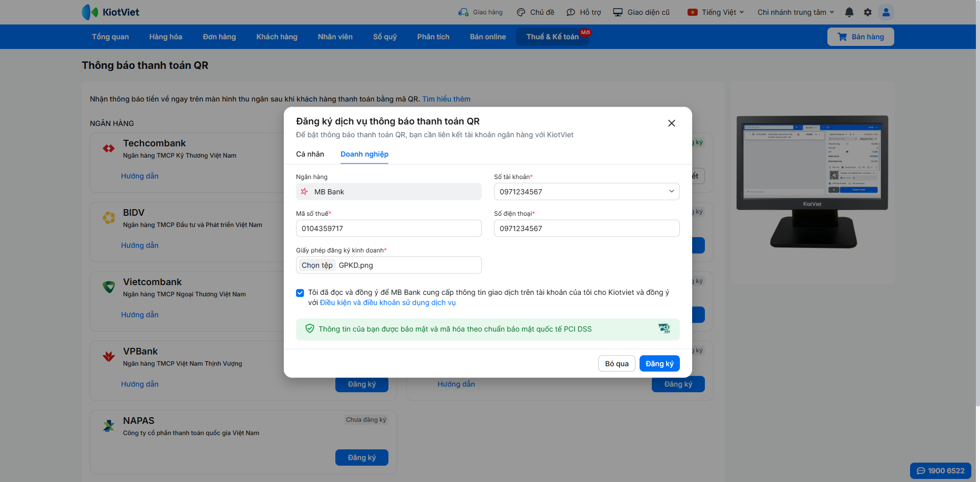Click the KiotViet logo
The height and width of the screenshot is (482, 980).
pyautogui.click(x=110, y=12)
